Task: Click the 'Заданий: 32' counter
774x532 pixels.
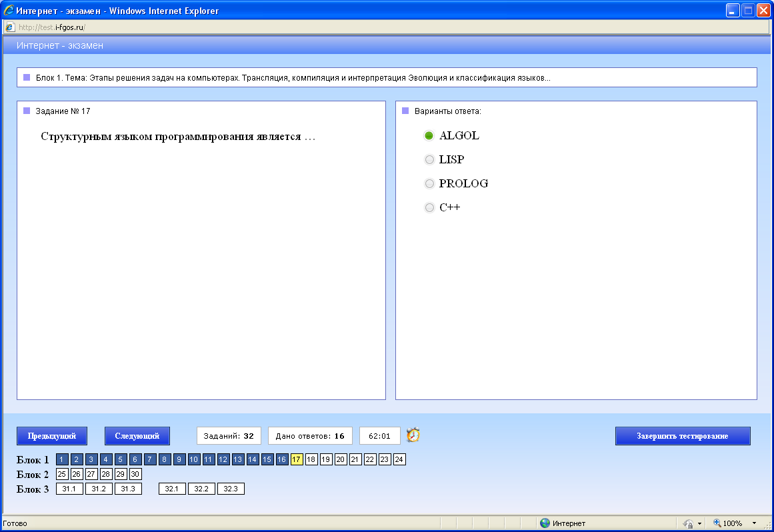Action: tap(229, 436)
